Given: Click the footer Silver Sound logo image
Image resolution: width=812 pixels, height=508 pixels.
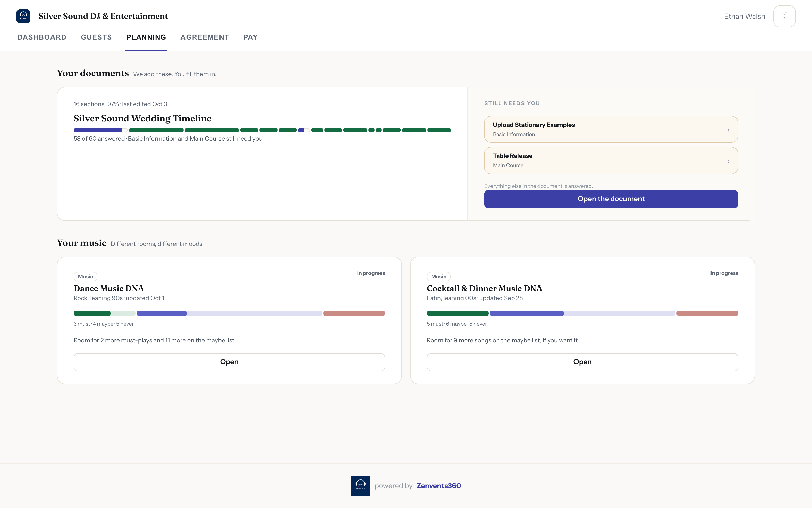Looking at the screenshot, I should click(x=360, y=485).
